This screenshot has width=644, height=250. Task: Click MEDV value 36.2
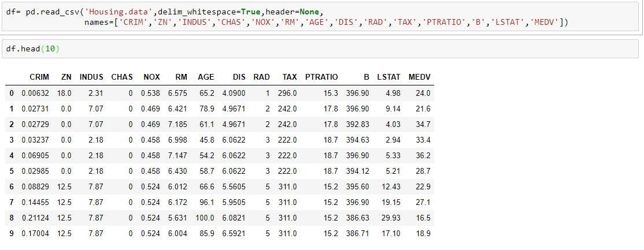pyautogui.click(x=423, y=155)
